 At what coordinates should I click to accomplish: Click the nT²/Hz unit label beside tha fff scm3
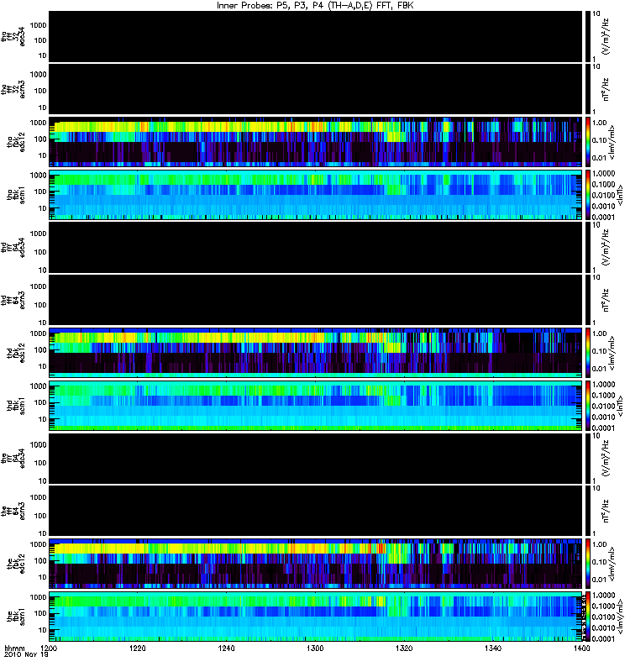pyautogui.click(x=606, y=89)
